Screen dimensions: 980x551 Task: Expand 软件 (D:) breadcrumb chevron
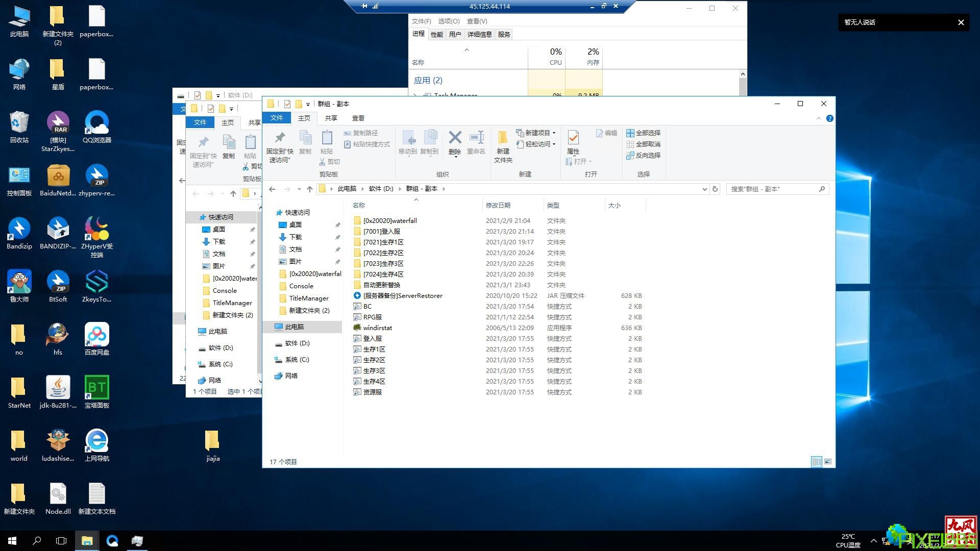(399, 189)
